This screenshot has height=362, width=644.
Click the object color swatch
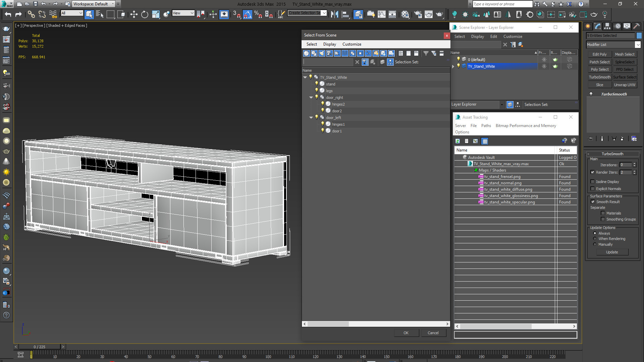[639, 36]
